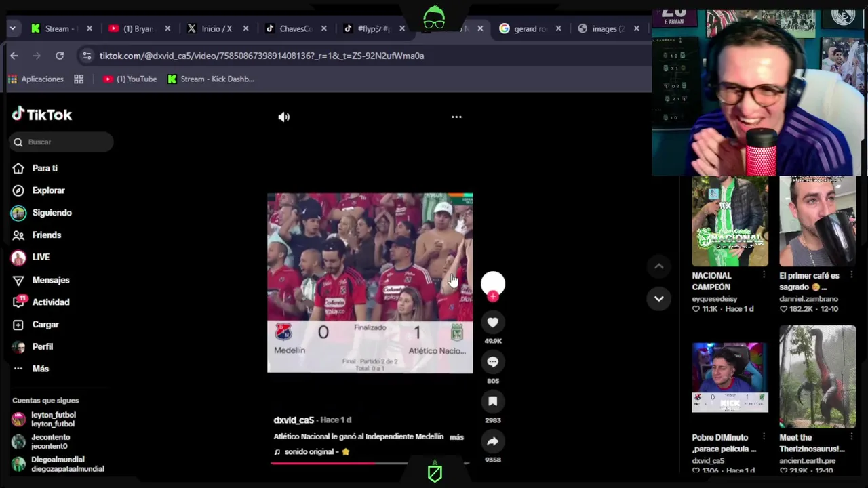Open dxvid_ca5 author profile name

294,420
